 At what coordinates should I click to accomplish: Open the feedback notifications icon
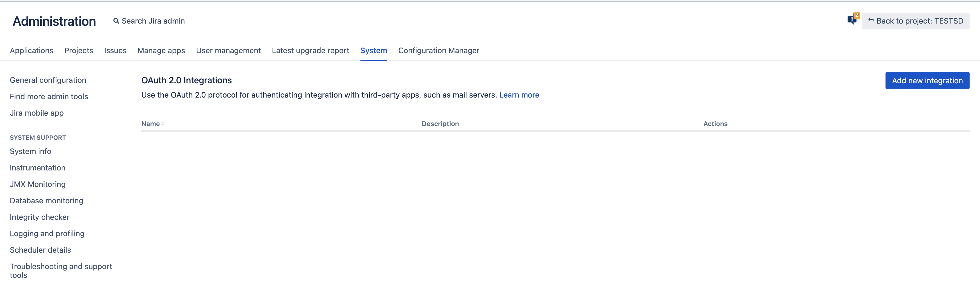(853, 19)
